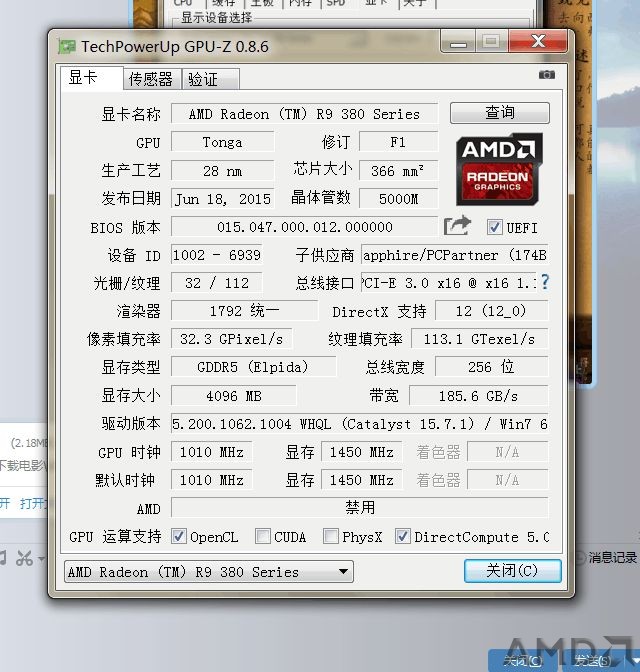Toggle the CUDA checkbox
Image resolution: width=640 pixels, height=672 pixels.
point(262,537)
